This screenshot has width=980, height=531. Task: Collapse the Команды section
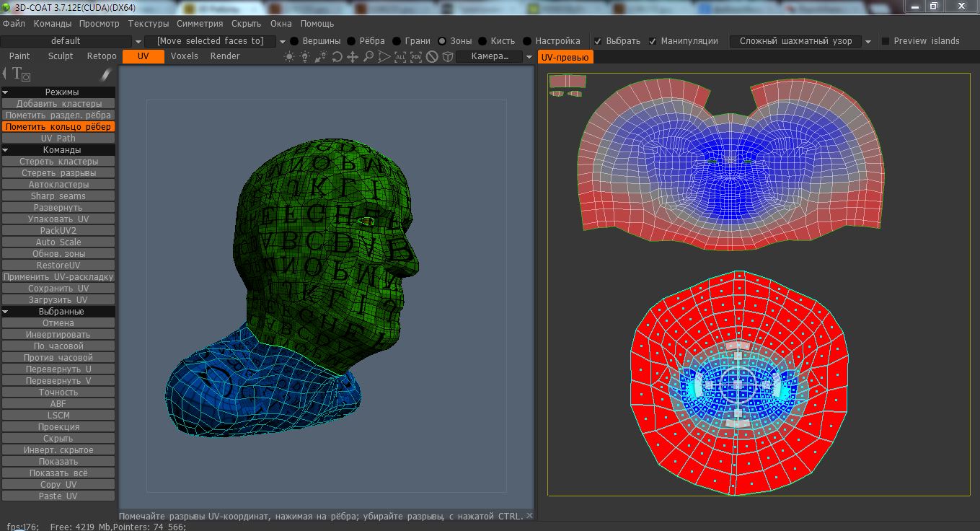pyautogui.click(x=6, y=150)
